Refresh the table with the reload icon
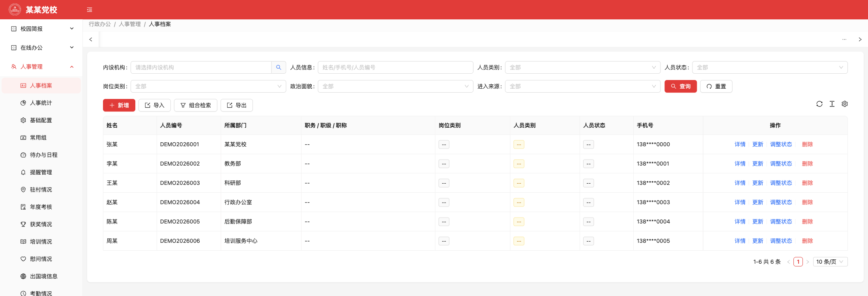Viewport: 868px width, 296px height. coord(819,104)
